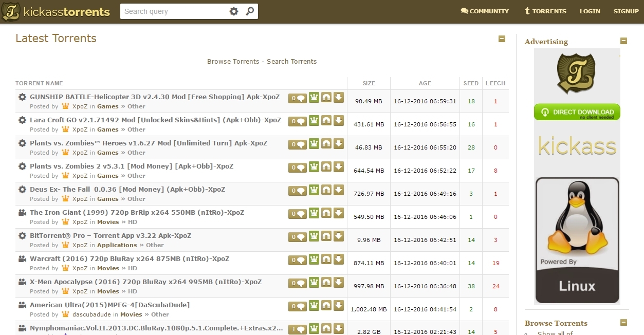Open comments for GUNSHIP BATTLE-Helicopter 3D

[298, 98]
